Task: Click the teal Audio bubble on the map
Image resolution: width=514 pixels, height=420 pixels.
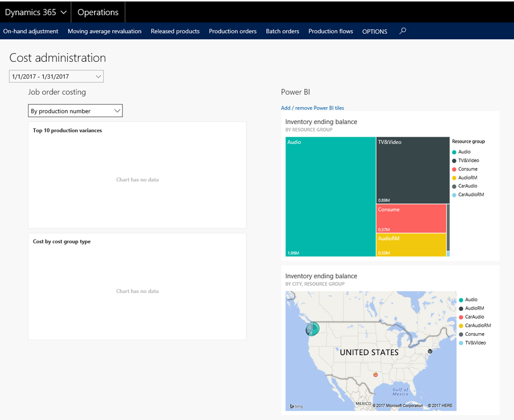Action: click(x=313, y=329)
